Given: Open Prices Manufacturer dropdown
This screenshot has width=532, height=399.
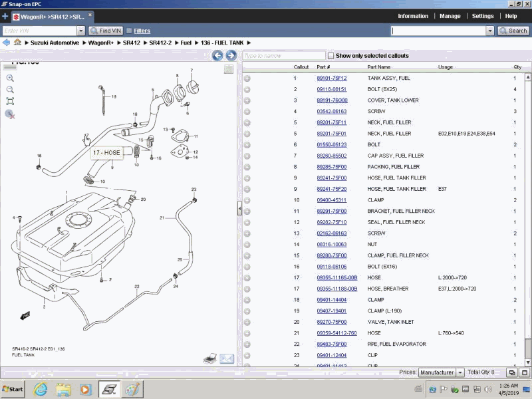Looking at the screenshot, I should point(460,372).
